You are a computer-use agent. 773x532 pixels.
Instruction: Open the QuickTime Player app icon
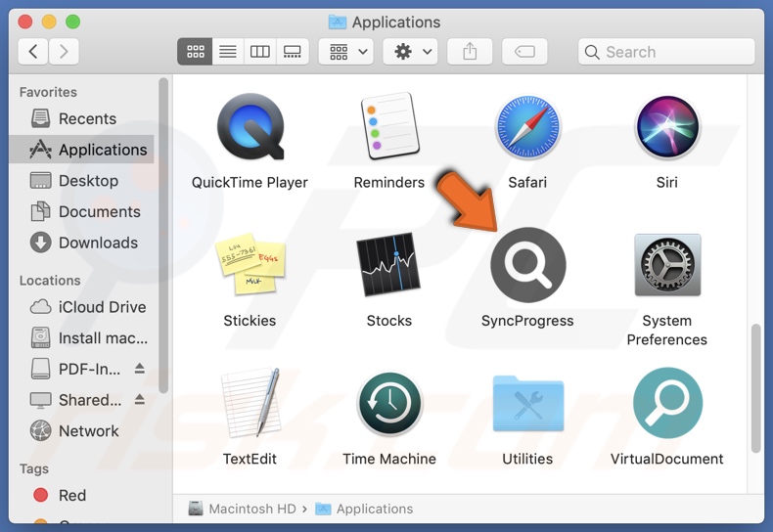(x=250, y=127)
